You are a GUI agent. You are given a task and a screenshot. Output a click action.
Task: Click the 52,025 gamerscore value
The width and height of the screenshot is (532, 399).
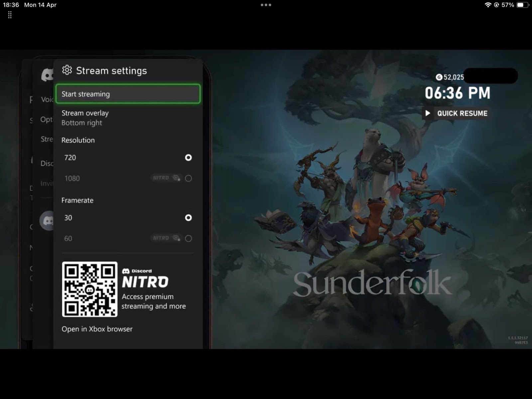pyautogui.click(x=454, y=77)
